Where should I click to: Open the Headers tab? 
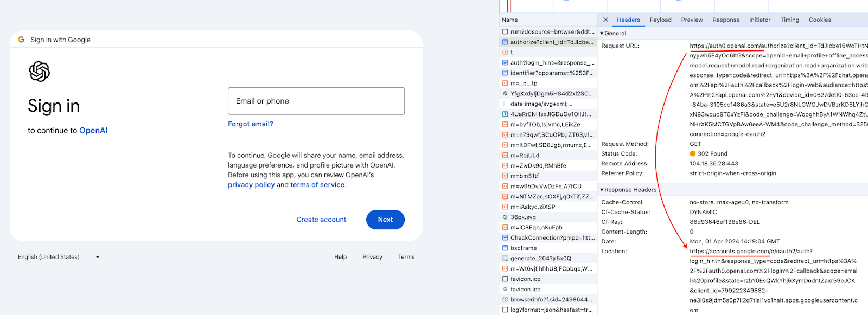pos(628,20)
